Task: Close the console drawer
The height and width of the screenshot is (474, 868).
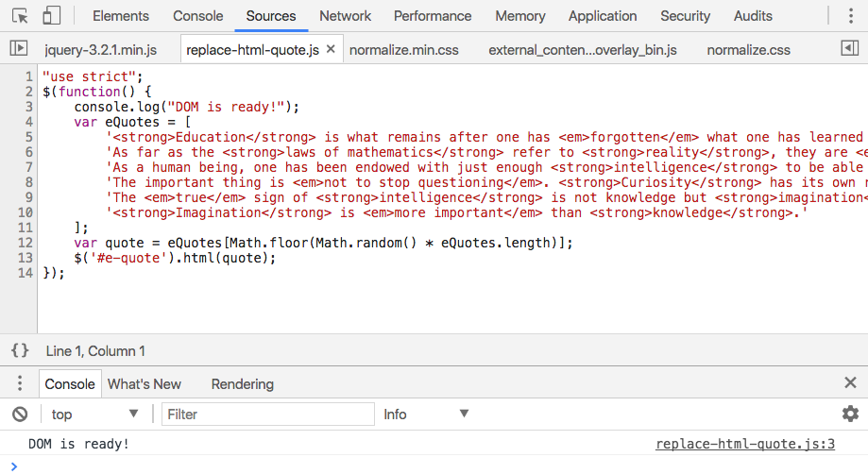Action: [x=850, y=382]
